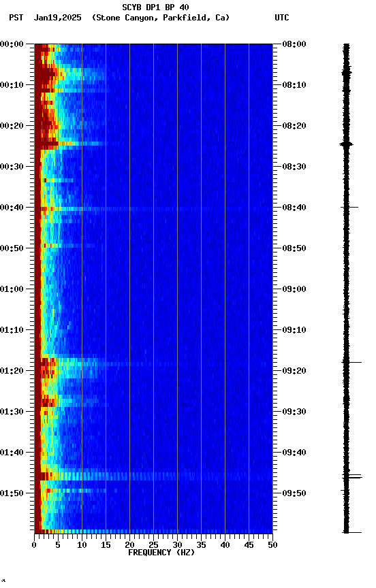The width and height of the screenshot is (376, 588).
Task: Click the seismogram spike near 08:25 UTC
Action: [346, 144]
